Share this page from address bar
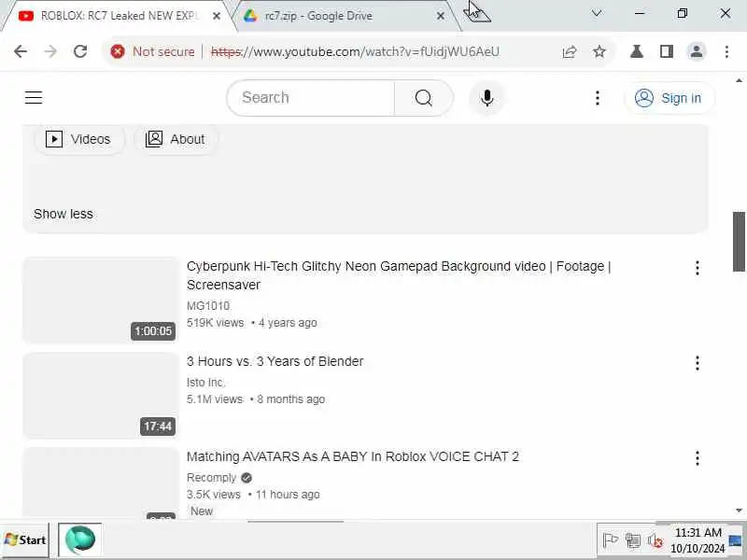 pyautogui.click(x=570, y=51)
